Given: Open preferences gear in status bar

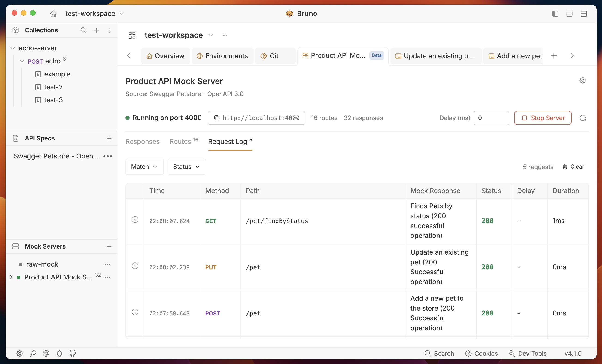Looking at the screenshot, I should 20,354.
